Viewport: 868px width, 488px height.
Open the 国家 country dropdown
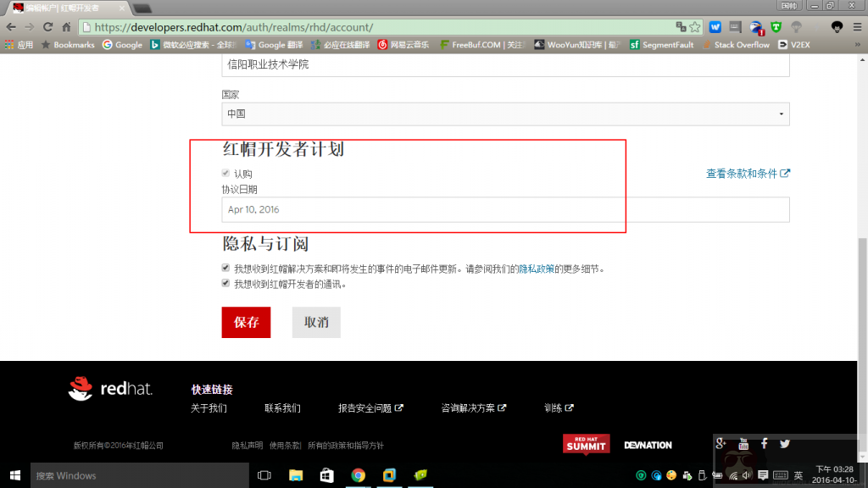pyautogui.click(x=781, y=114)
